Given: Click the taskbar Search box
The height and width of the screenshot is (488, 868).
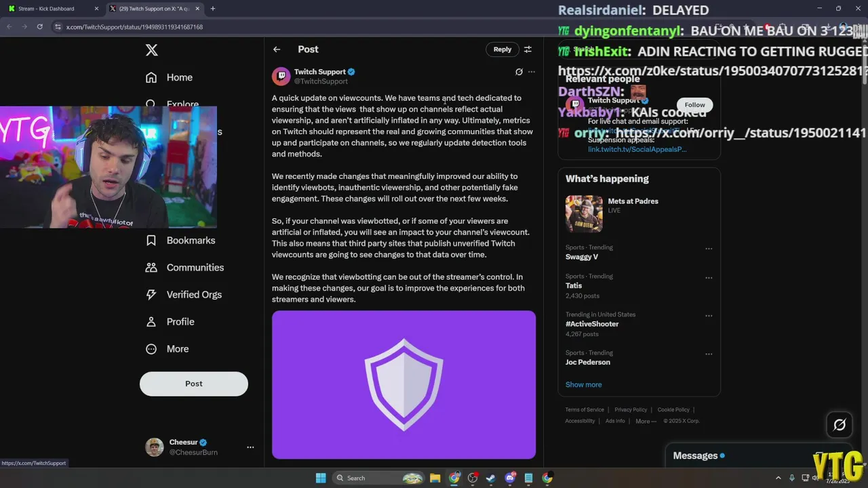Looking at the screenshot, I should pos(378,478).
